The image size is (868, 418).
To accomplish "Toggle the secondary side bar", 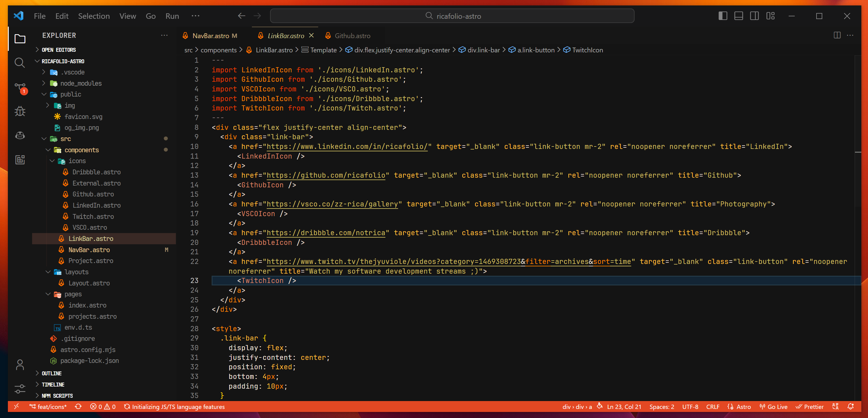I will [754, 16].
